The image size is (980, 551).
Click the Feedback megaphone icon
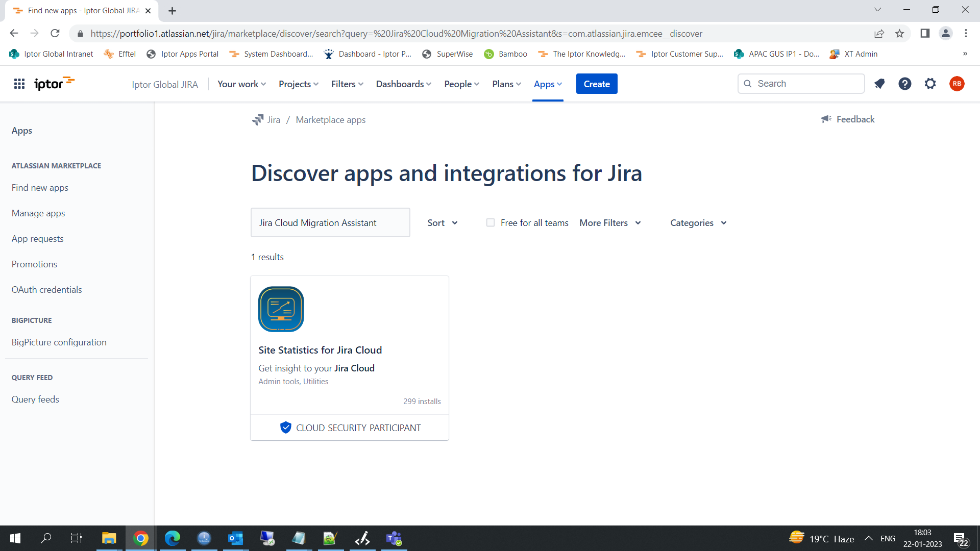[x=827, y=119]
